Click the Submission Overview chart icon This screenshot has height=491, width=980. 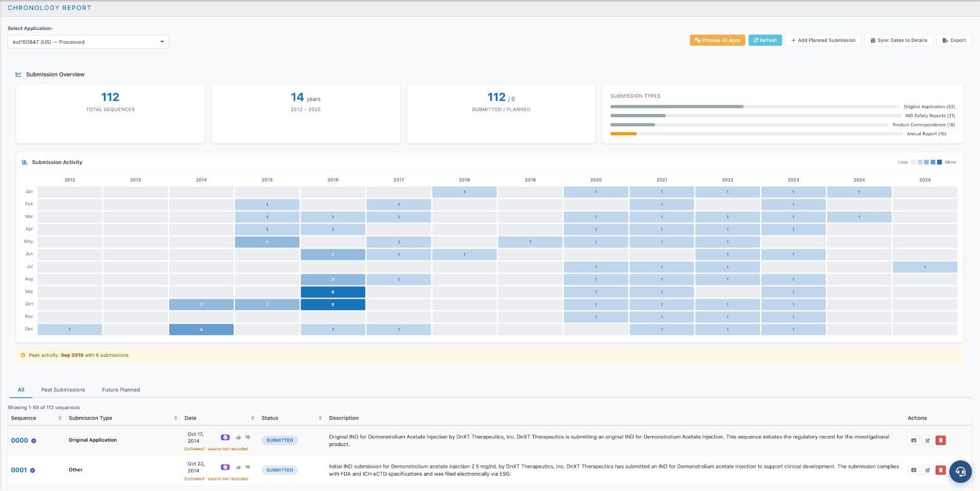coord(19,74)
